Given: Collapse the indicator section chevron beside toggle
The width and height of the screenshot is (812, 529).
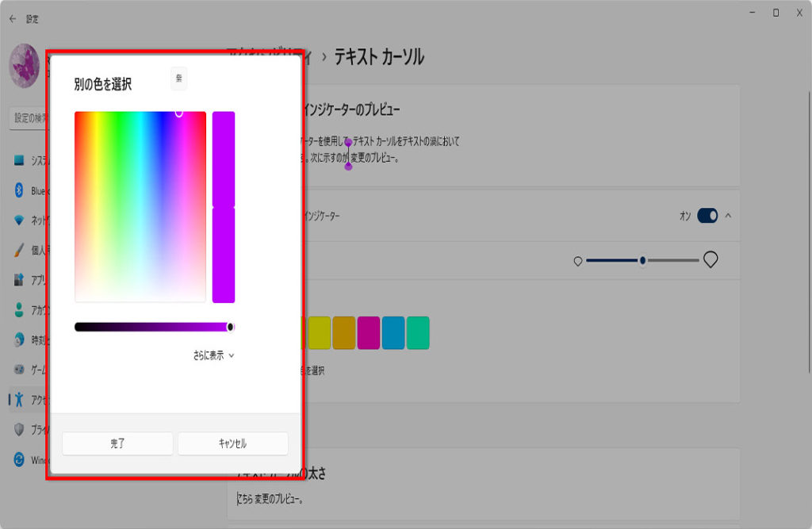Looking at the screenshot, I should 729,216.
